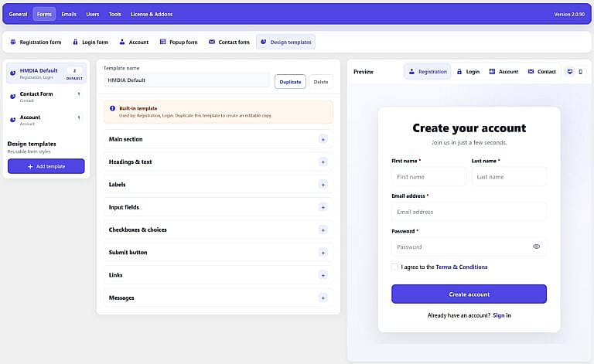Open the Terms & Conditions link
594x364 pixels.
pyautogui.click(x=462, y=267)
